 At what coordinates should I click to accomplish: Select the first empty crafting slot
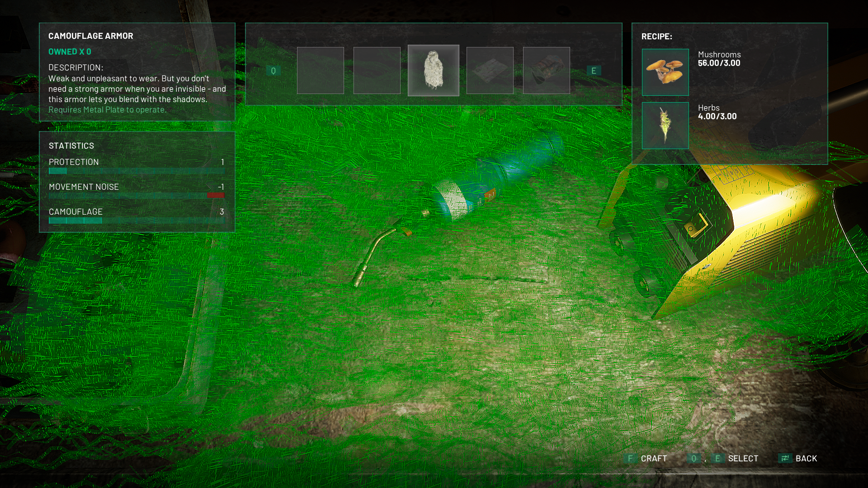tap(321, 70)
